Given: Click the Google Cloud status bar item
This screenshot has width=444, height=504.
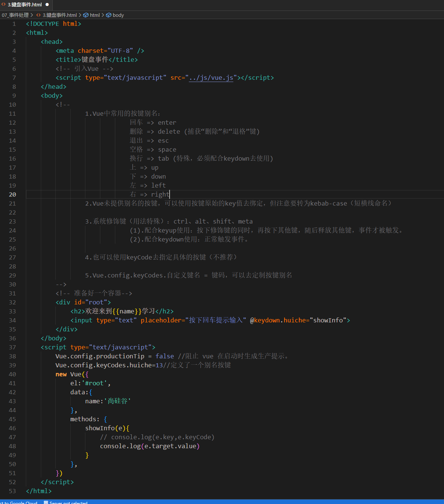Looking at the screenshot, I should [x=19, y=503].
